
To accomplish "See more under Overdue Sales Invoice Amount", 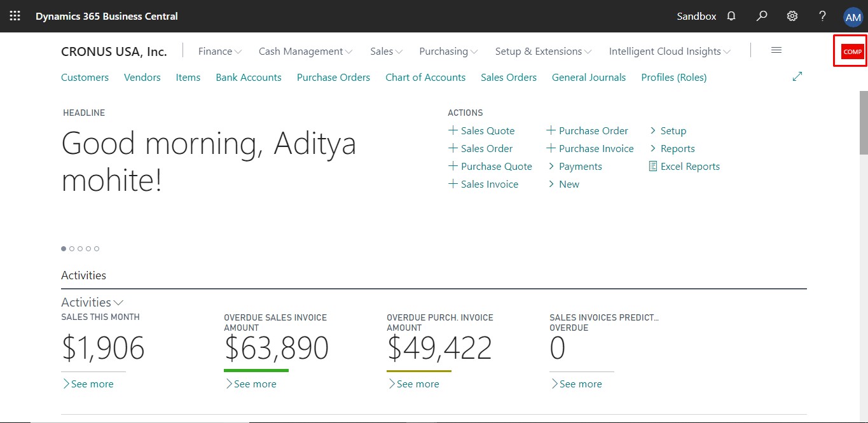I will tap(251, 384).
